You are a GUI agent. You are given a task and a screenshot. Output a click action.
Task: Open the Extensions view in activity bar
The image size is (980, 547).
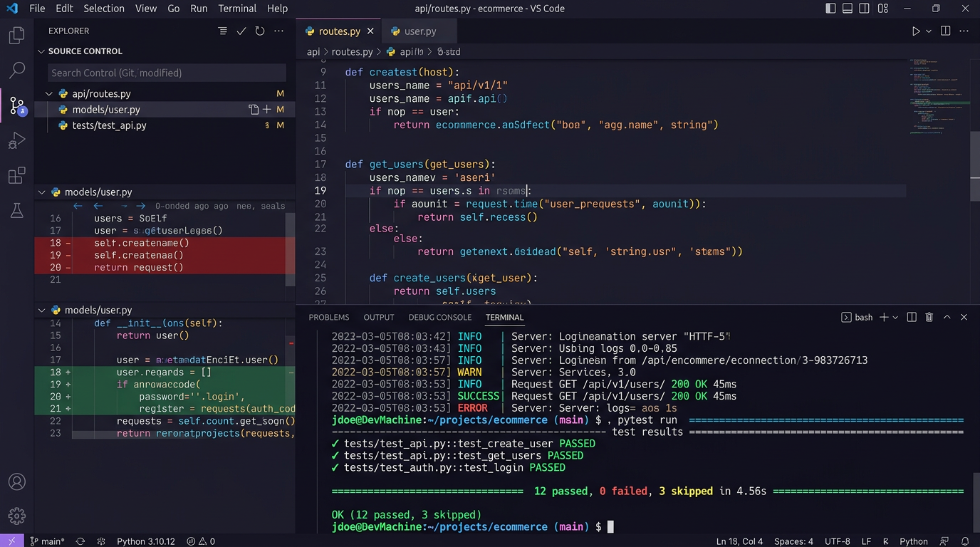17,176
